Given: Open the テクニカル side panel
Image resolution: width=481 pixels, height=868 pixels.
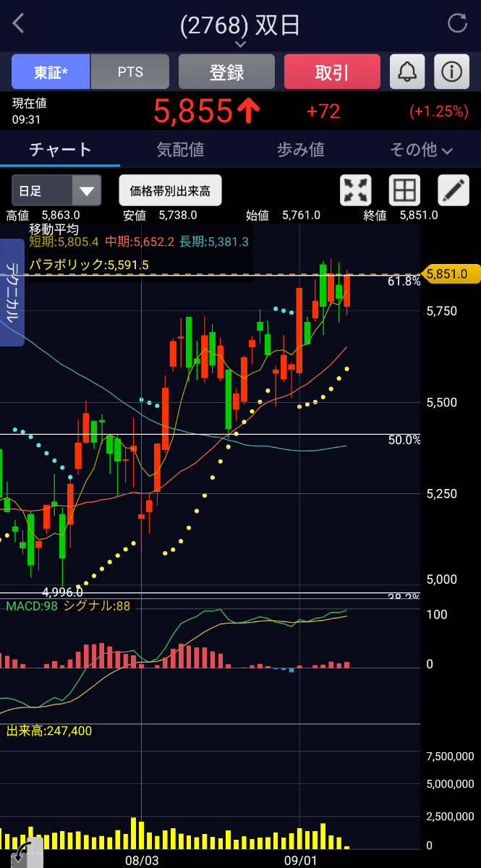Looking at the screenshot, I should (x=12, y=292).
